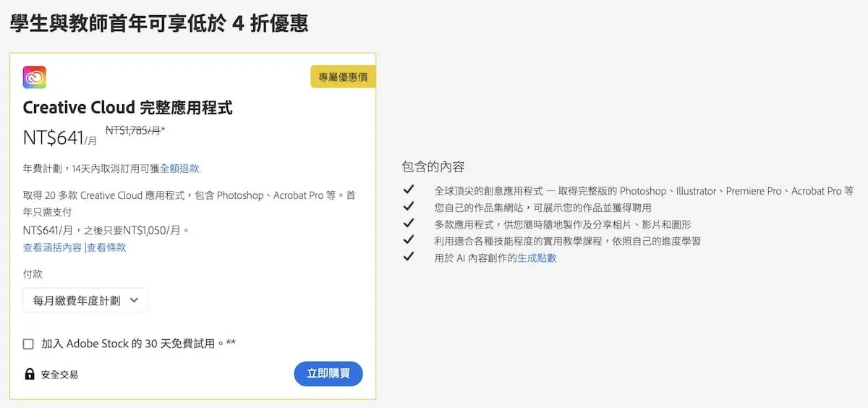The width and height of the screenshot is (868, 408).
Task: Click the checkmark beside 用於 AI 內容創作
Action: pyautogui.click(x=409, y=257)
